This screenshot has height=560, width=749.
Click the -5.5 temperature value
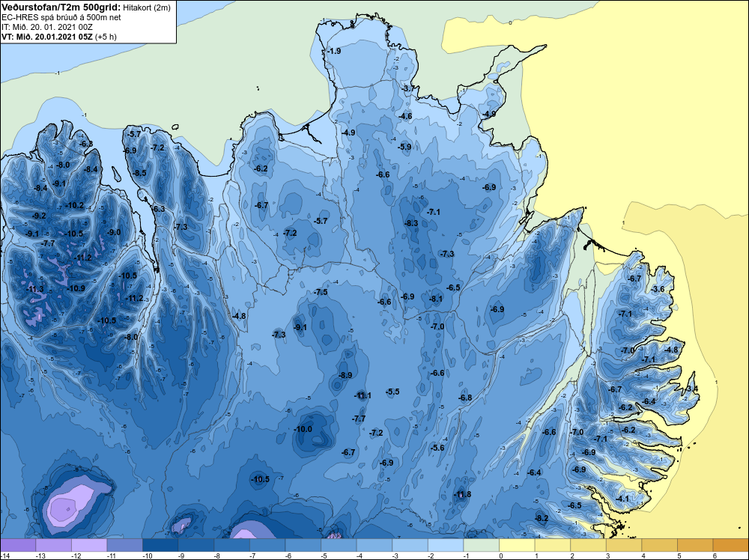392,392
